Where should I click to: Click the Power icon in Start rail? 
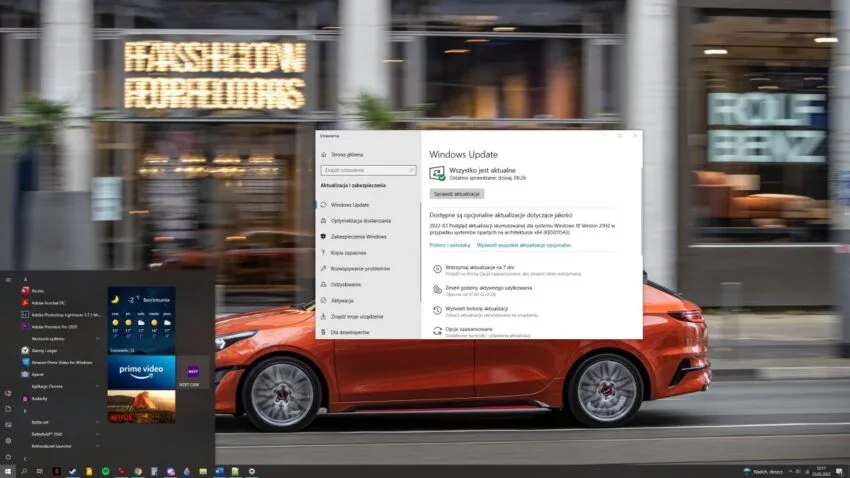coord(8,457)
